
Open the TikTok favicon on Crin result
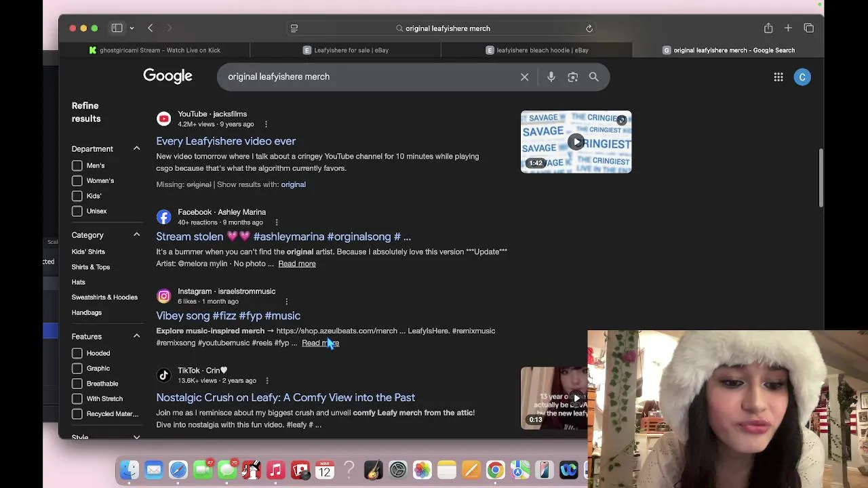163,375
